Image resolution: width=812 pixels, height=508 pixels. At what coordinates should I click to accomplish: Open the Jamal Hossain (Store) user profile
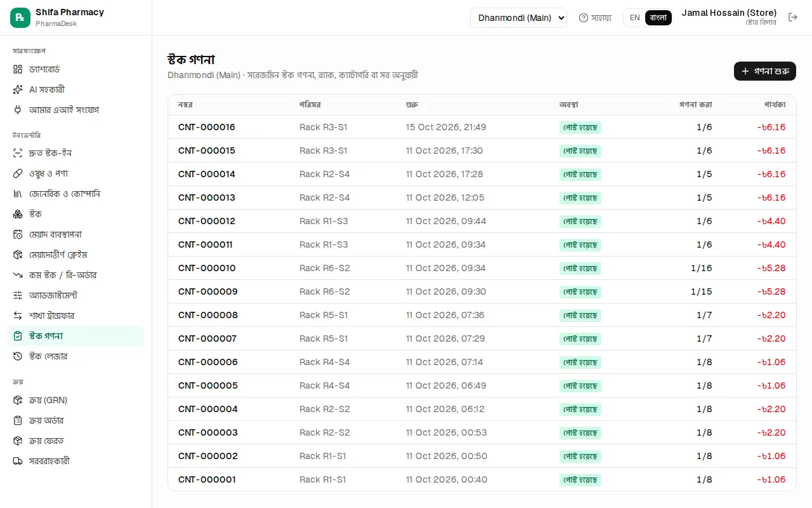[x=729, y=18]
